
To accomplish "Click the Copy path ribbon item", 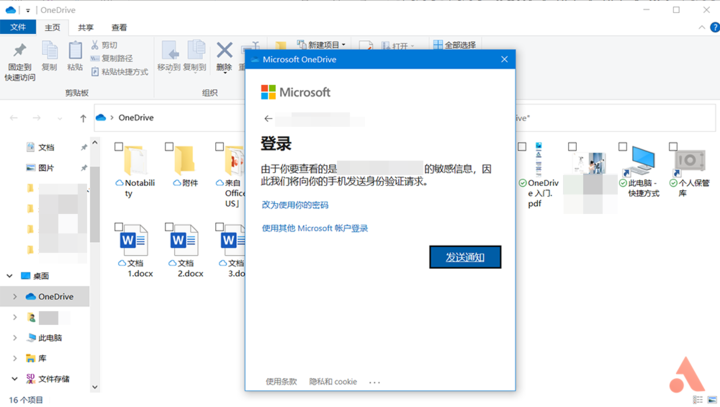I will coord(112,58).
